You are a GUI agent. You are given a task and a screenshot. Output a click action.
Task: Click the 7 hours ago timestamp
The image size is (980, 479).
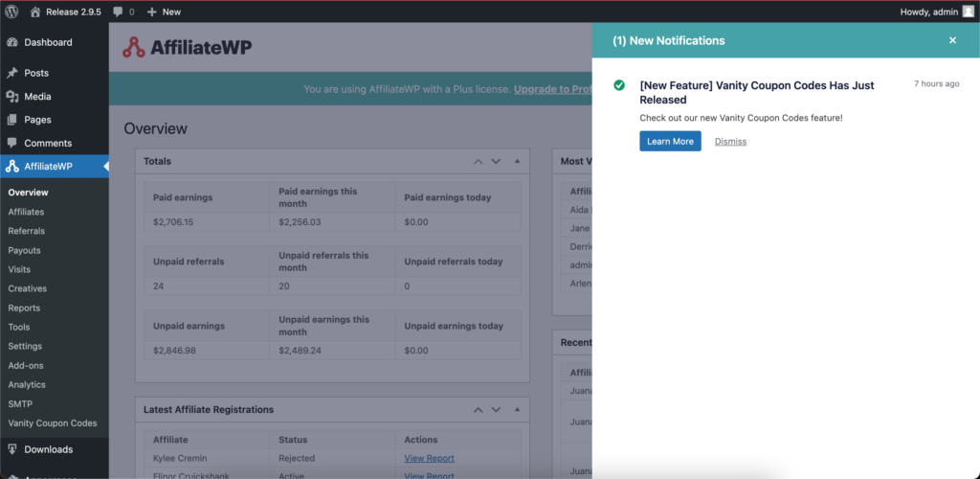point(936,83)
